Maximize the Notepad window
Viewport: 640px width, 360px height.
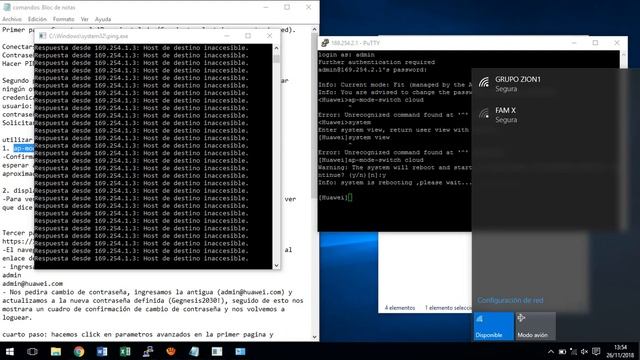click(x=287, y=7)
